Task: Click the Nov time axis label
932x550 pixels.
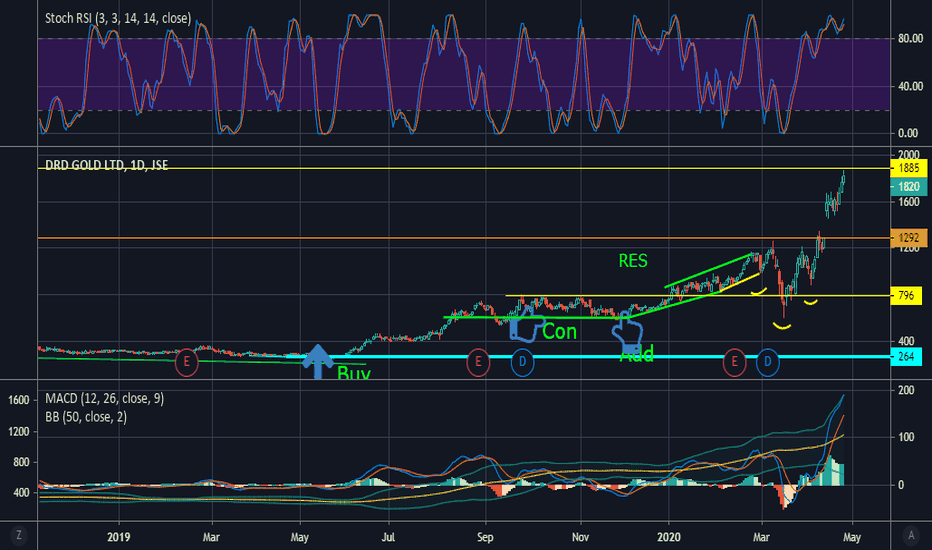Action: (581, 537)
